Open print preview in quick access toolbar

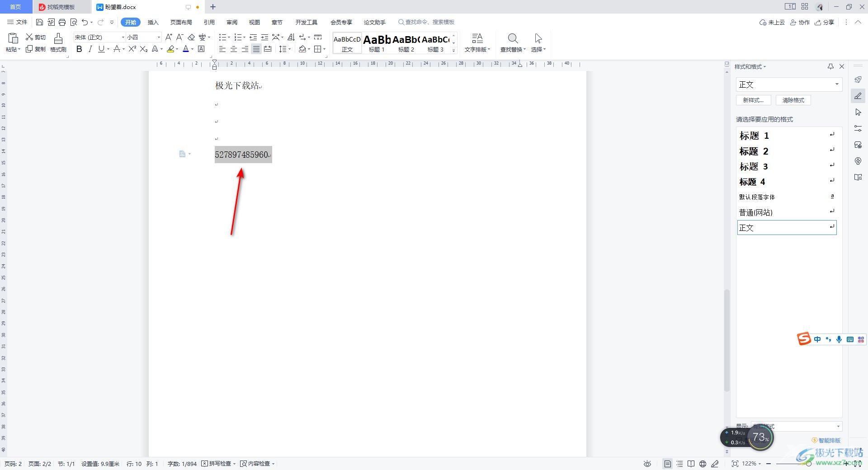click(74, 22)
